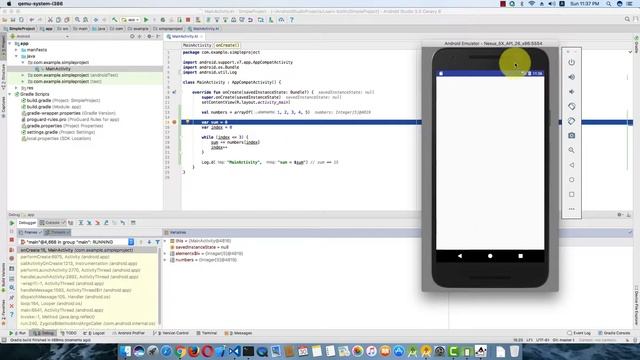Select the Frames tab
Viewport: 640px width, 360px height.
pyautogui.click(x=30, y=232)
